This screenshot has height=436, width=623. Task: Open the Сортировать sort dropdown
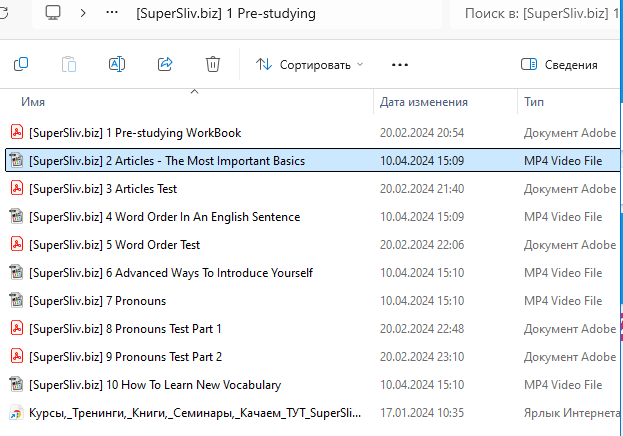(x=310, y=64)
